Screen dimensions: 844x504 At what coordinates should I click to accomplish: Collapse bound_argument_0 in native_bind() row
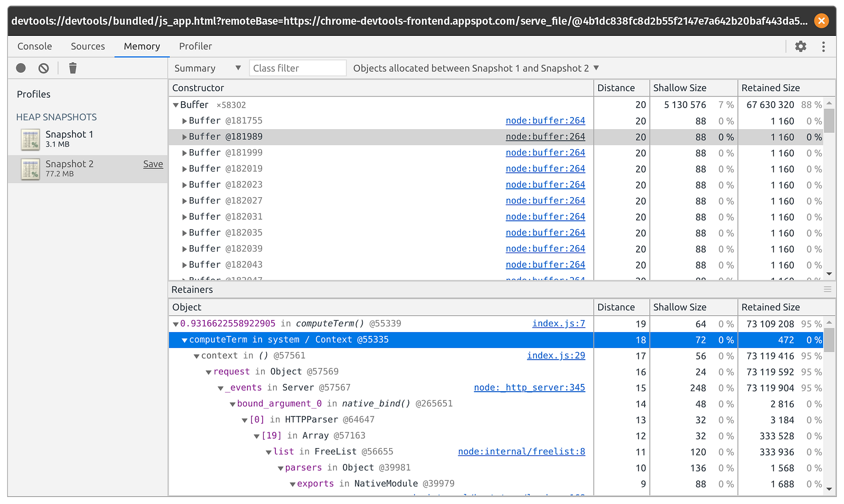pyautogui.click(x=233, y=404)
